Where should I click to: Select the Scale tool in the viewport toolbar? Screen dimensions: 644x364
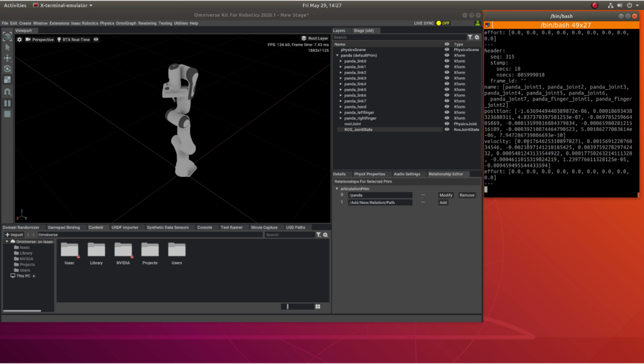coord(7,79)
